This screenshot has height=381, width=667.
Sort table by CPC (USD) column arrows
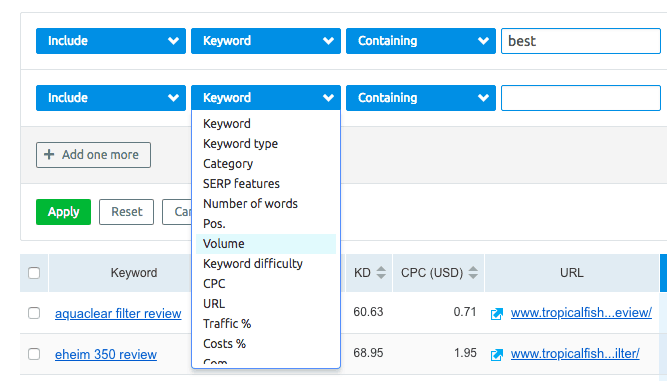point(473,273)
